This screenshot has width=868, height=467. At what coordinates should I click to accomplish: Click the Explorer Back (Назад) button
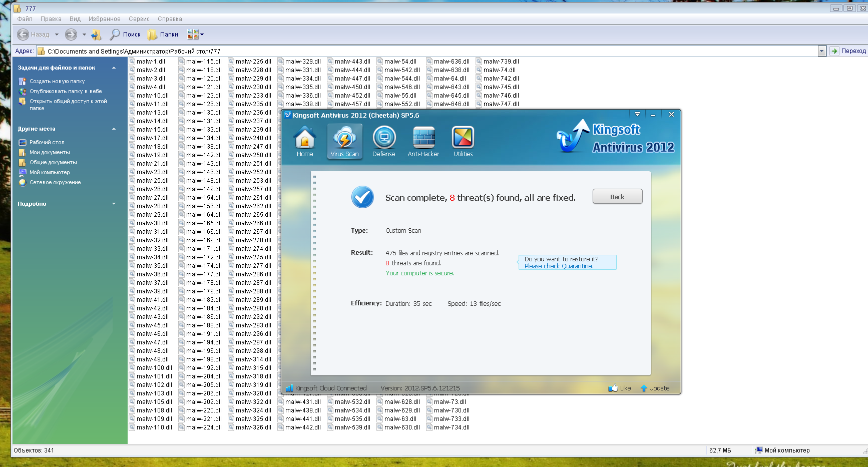pos(33,35)
